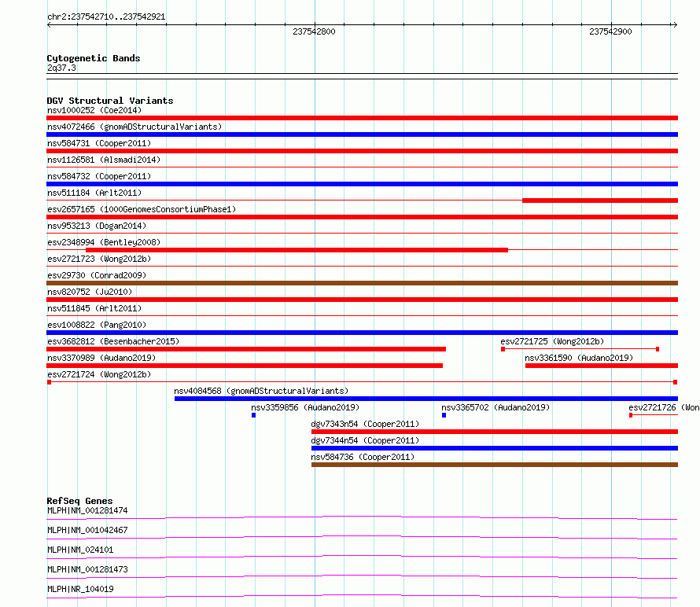Select the 2q37.3 cytogenetic band label

(61, 68)
